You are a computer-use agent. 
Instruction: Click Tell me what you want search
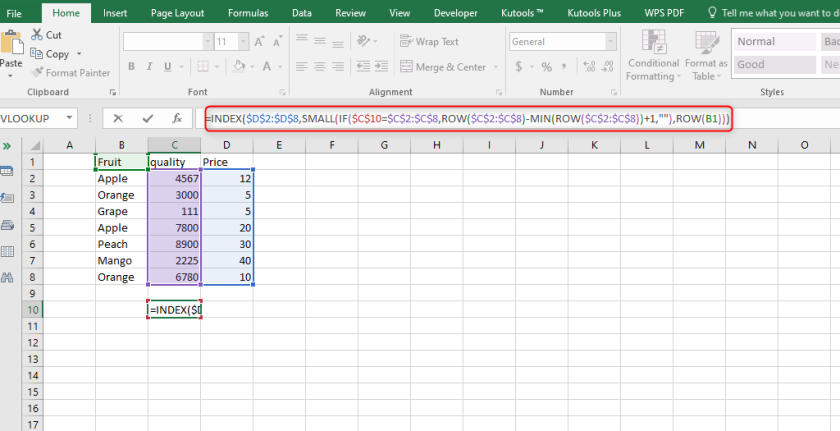[773, 13]
